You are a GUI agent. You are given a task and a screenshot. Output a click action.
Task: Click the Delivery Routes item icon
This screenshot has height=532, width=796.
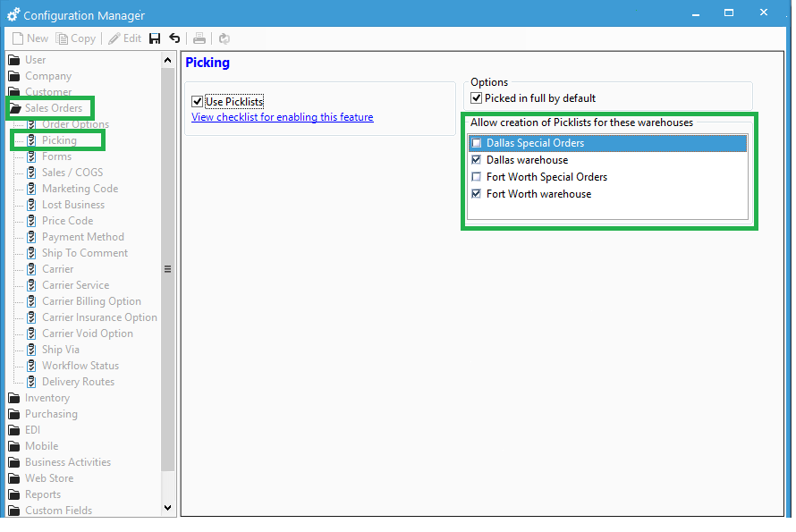[x=31, y=382]
